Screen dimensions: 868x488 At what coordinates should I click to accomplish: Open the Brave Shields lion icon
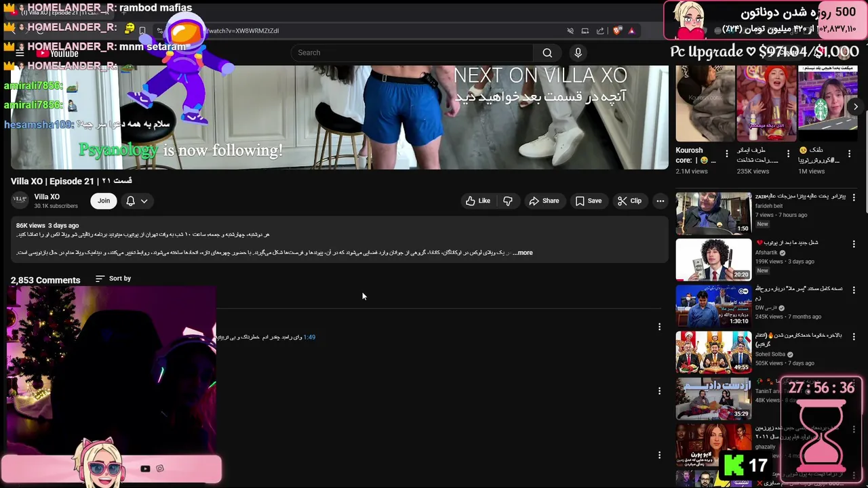(616, 30)
